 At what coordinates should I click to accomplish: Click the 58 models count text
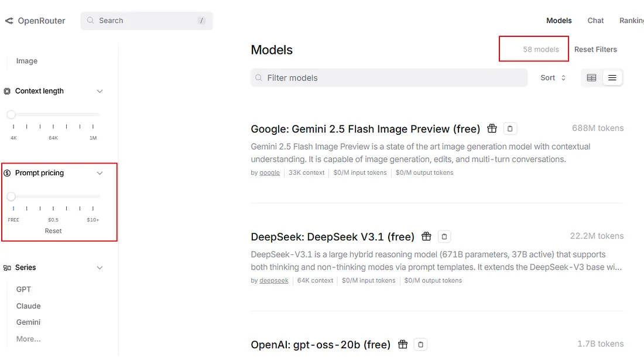point(540,49)
